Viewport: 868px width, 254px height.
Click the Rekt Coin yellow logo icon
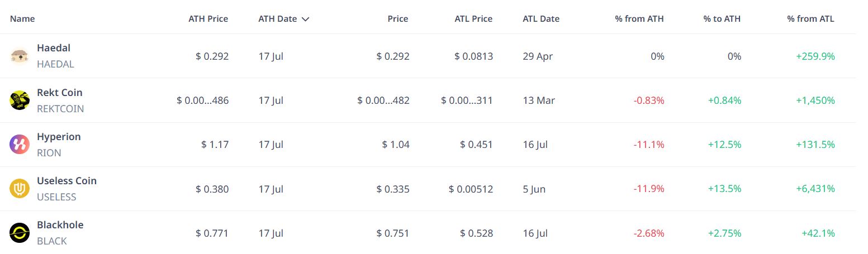point(20,100)
